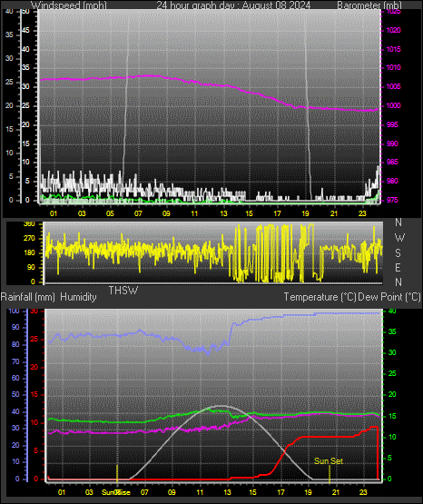The image size is (423, 504).
Task: Click the yellow sunrise marker line
Action: tap(117, 474)
